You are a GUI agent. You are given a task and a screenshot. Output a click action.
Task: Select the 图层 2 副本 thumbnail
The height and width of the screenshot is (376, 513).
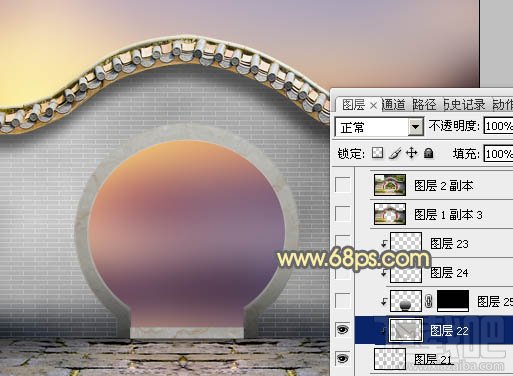(390, 185)
